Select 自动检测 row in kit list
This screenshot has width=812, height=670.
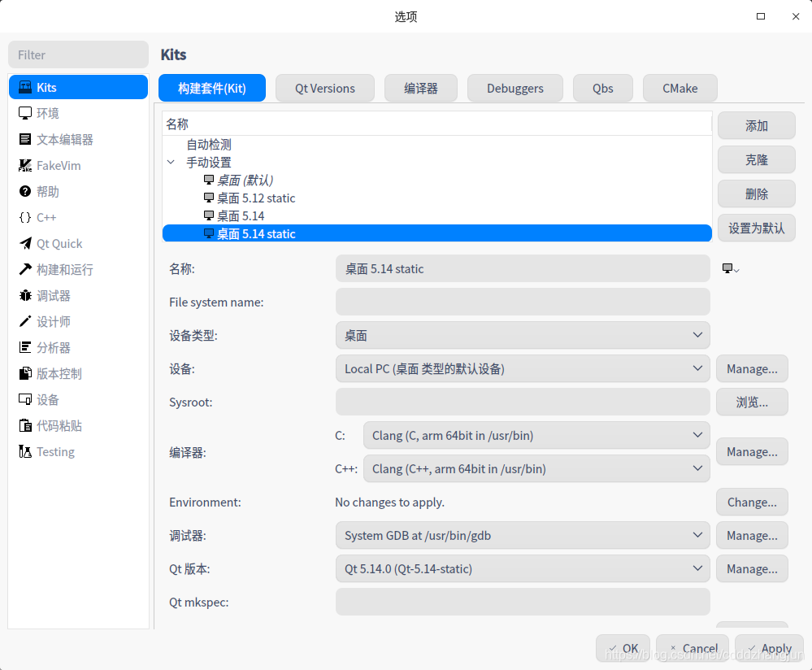pyautogui.click(x=437, y=145)
